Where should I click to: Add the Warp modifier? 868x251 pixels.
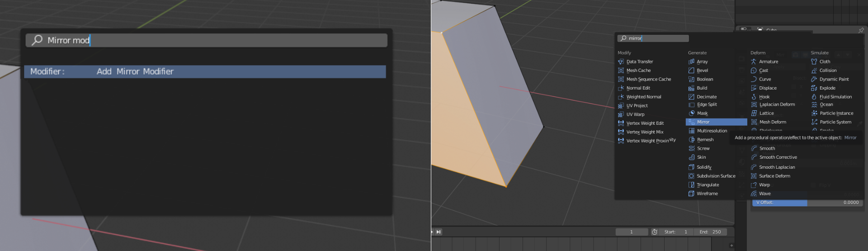(x=760, y=185)
